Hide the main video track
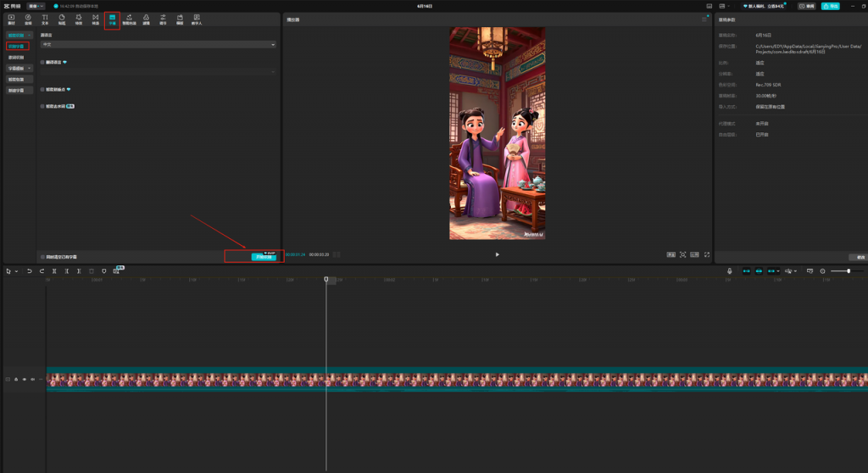 pyautogui.click(x=25, y=380)
